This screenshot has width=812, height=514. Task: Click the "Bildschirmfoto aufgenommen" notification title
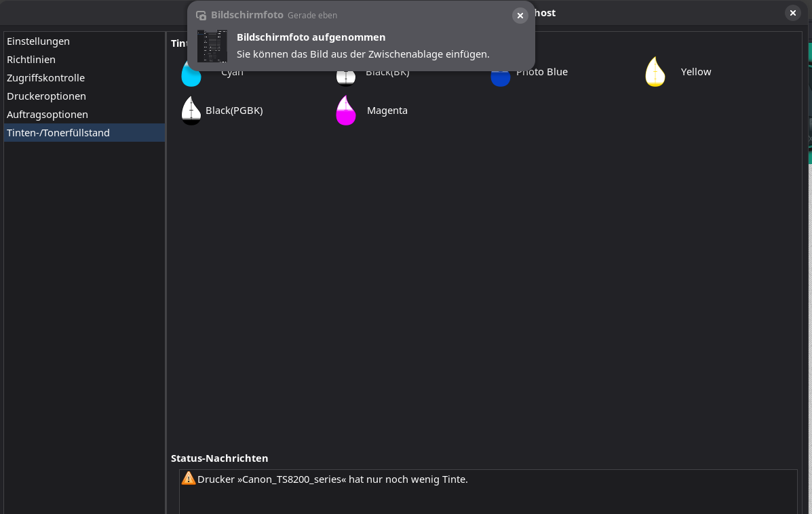click(311, 37)
